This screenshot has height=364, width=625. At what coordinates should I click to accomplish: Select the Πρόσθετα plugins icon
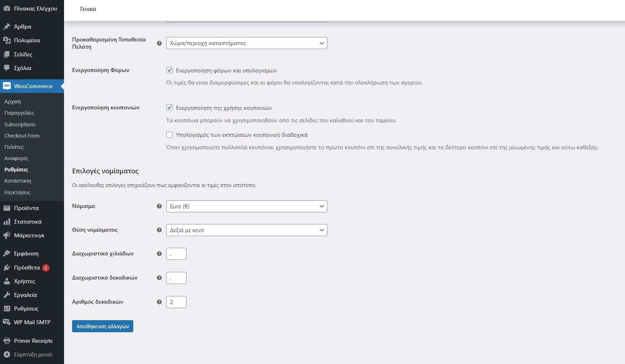point(6,267)
